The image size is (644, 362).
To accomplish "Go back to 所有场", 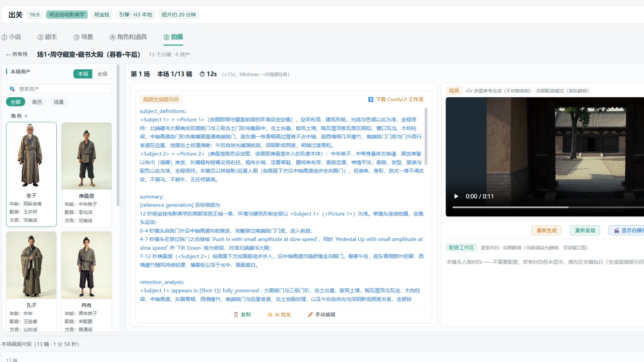I will (x=17, y=54).
